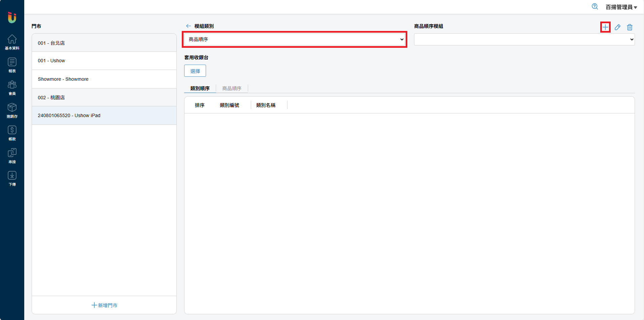Open the 報表 reports sidebar icon
The width and height of the screenshot is (644, 320).
12,65
